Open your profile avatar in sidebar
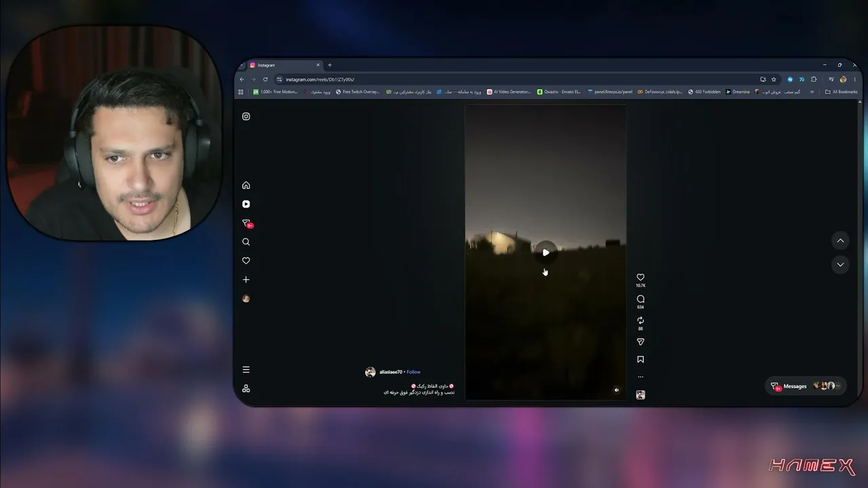 coord(246,298)
